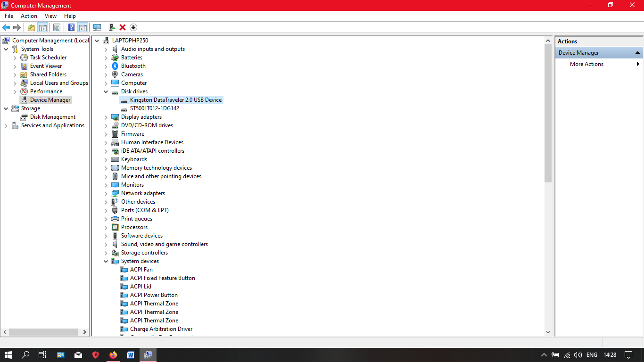
Task: Select Local Users and Groups in the tree
Action: (x=59, y=83)
